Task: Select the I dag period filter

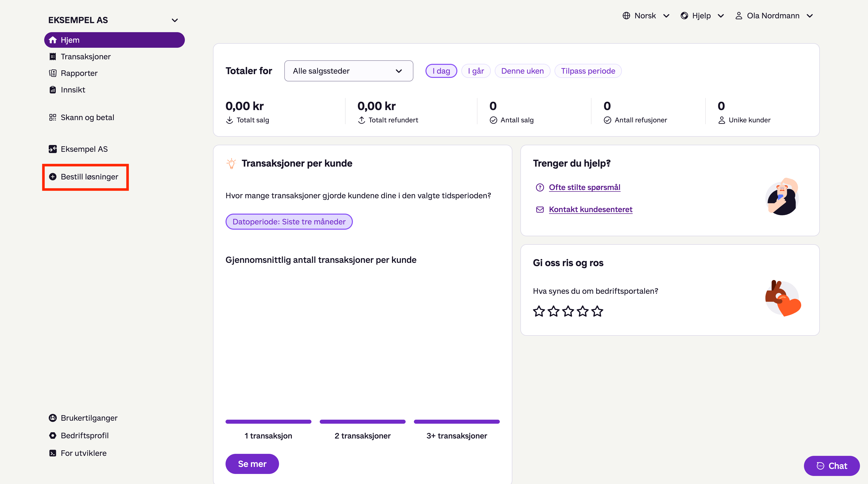Action: coord(441,71)
